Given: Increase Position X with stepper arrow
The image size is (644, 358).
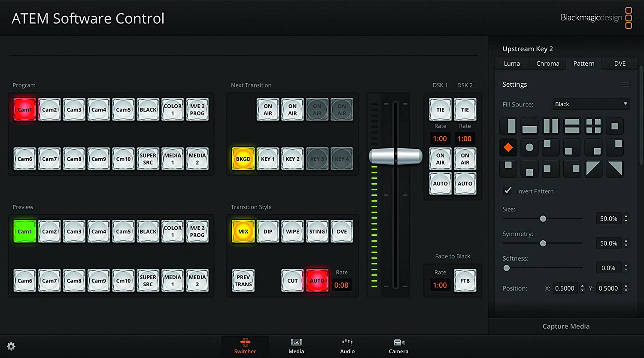Looking at the screenshot, I should click(582, 286).
